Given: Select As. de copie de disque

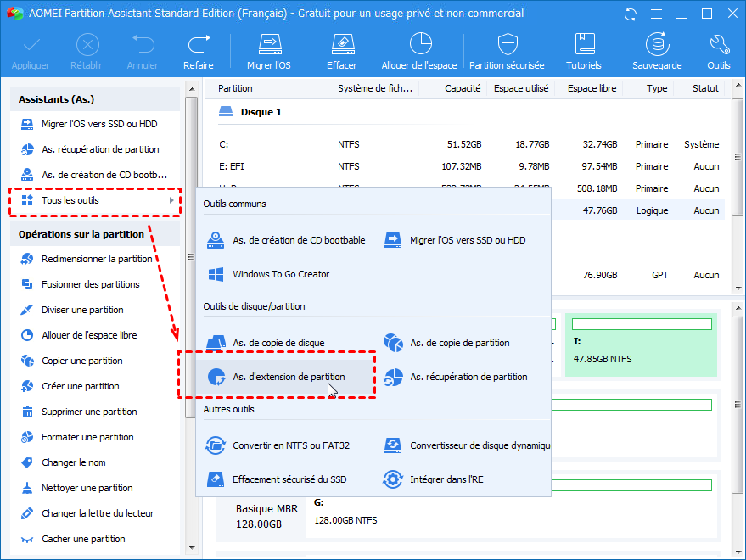Looking at the screenshot, I should [x=278, y=343].
